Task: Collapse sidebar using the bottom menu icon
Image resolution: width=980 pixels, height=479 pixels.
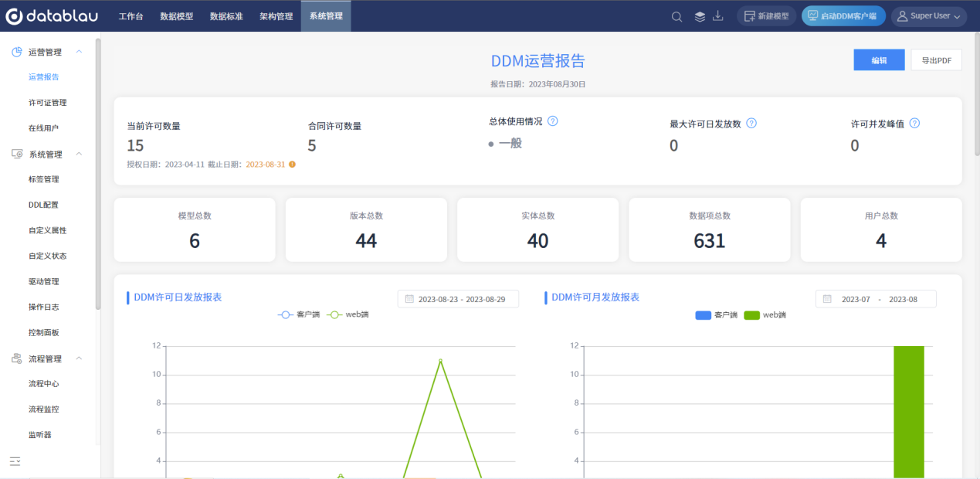Action: coord(15,461)
